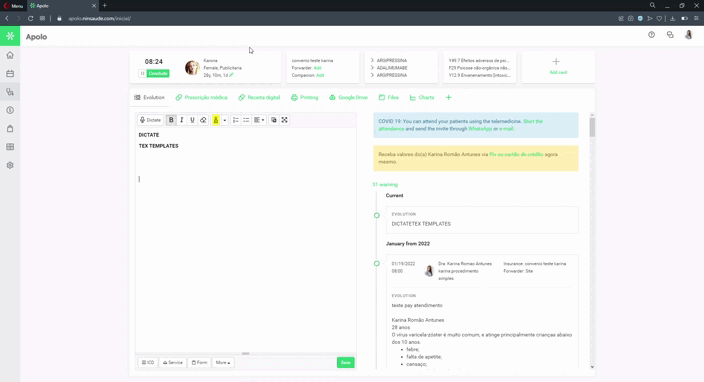704x382 pixels.
Task: Expand the editor to fullscreen
Action: [285, 120]
